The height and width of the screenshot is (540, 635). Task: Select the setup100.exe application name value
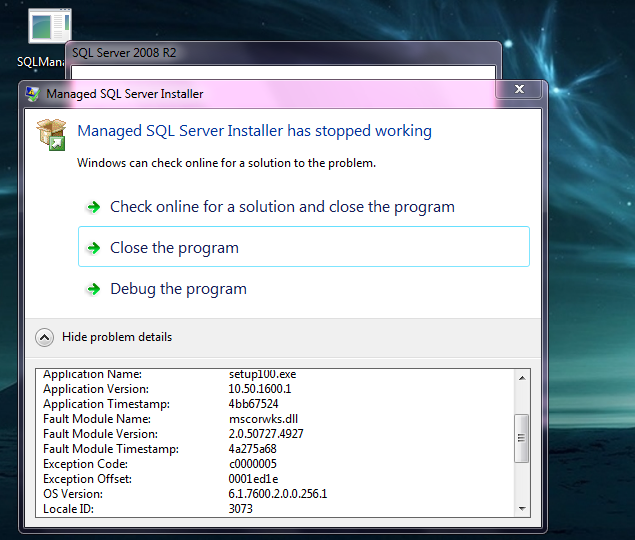[x=262, y=374]
